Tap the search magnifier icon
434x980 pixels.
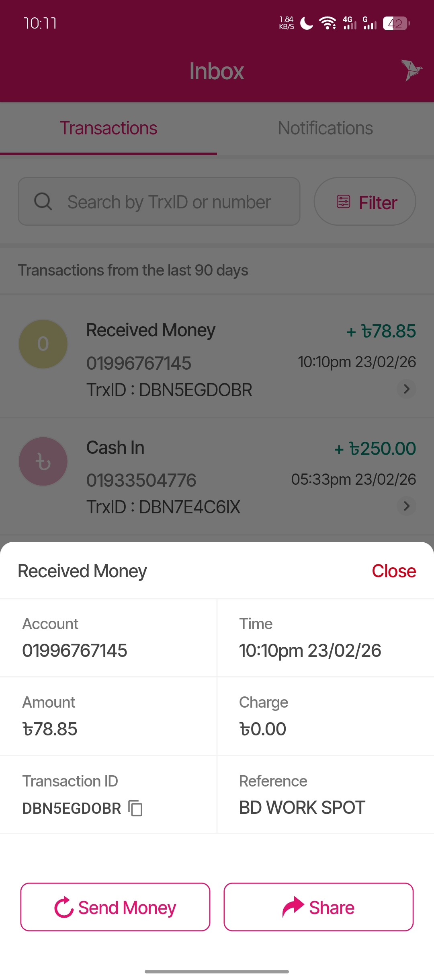tap(43, 202)
